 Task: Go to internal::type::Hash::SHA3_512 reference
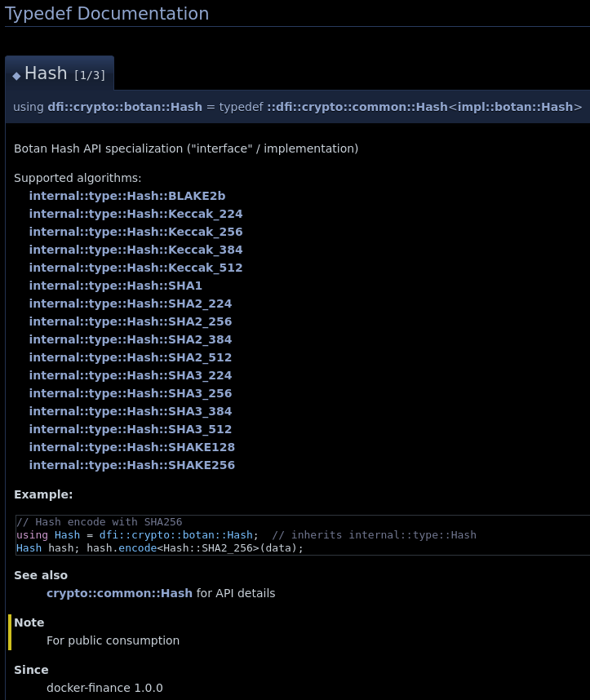tap(130, 429)
